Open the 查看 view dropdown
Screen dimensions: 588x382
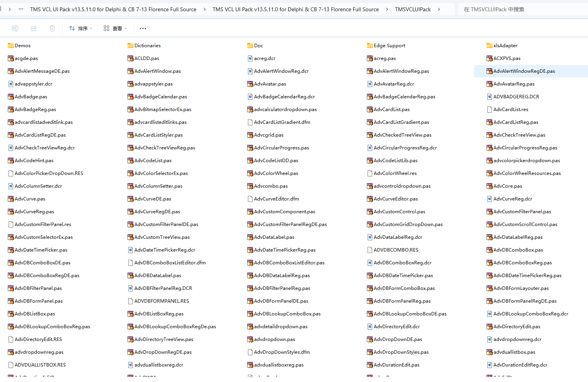[x=115, y=28]
